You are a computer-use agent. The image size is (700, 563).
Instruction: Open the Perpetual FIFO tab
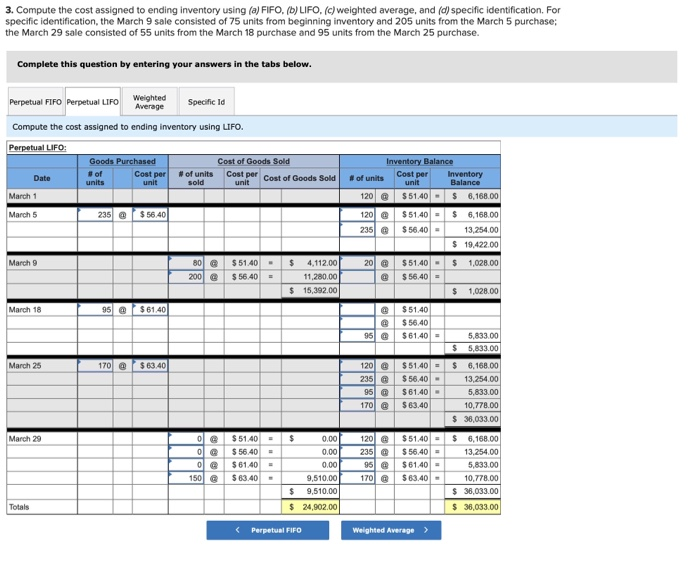pos(36,102)
